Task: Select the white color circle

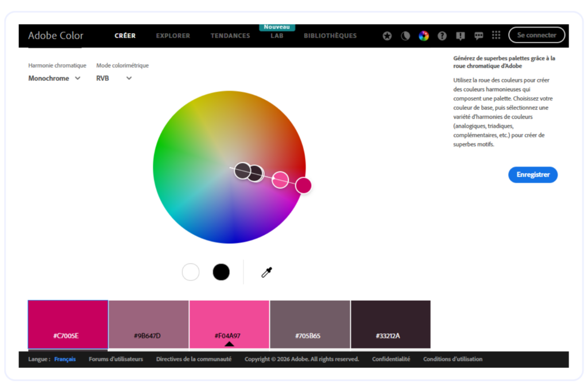Action: click(191, 271)
